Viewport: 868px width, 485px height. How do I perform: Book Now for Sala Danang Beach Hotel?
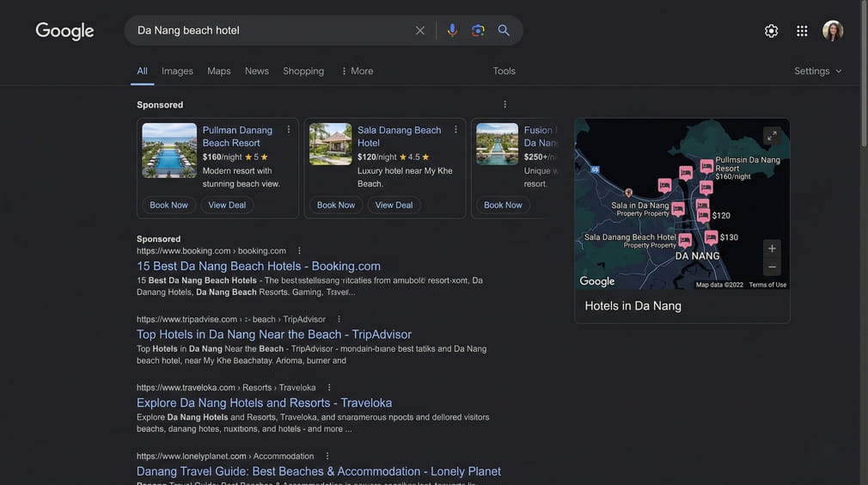[336, 205]
